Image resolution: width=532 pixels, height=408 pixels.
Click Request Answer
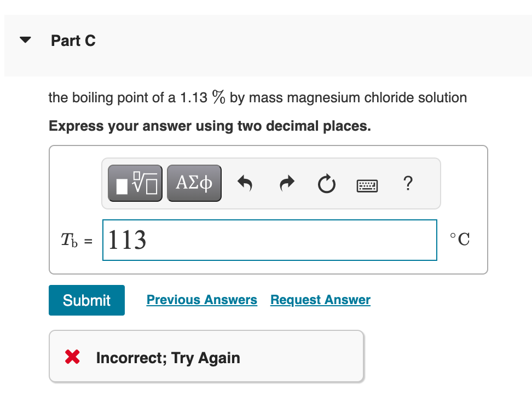coord(320,300)
